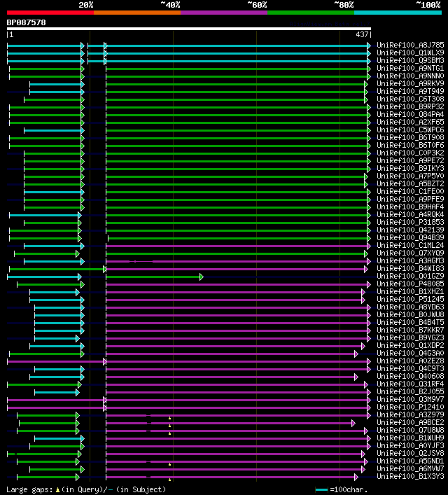The height and width of the screenshot is (495, 448).
Task: Select UniRef100_B9YGZ3 entry
Action: tap(410, 337)
